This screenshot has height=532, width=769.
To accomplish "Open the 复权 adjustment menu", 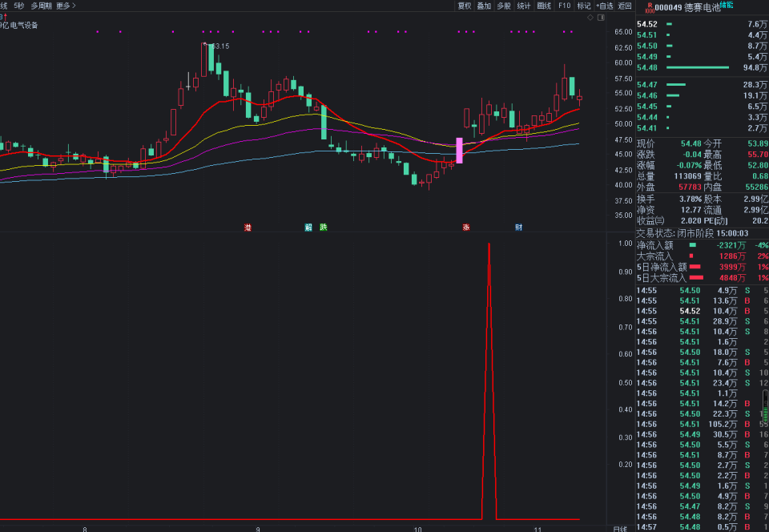I will click(465, 6).
